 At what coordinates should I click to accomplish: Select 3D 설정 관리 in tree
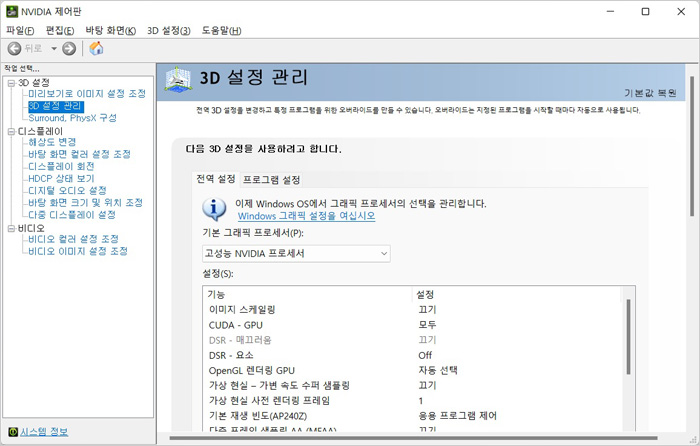[x=55, y=106]
